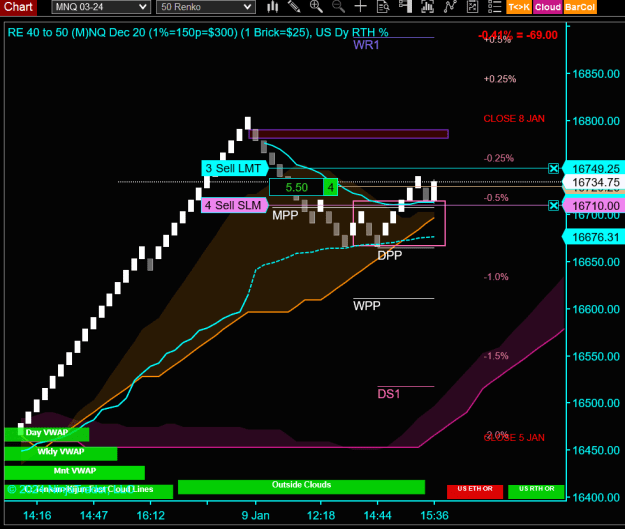Image resolution: width=625 pixels, height=529 pixels.
Task: Click the WR1 pivot label
Action: [366, 45]
